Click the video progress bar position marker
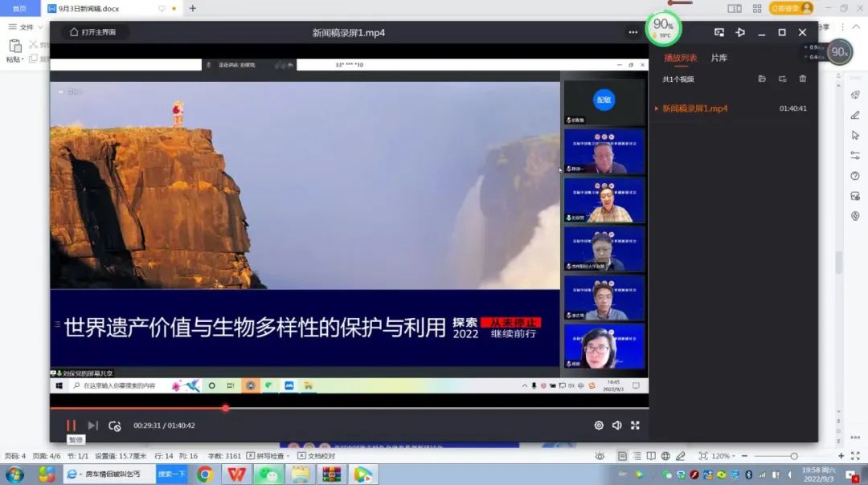Screen dimensions: 868x485 (x=225, y=408)
